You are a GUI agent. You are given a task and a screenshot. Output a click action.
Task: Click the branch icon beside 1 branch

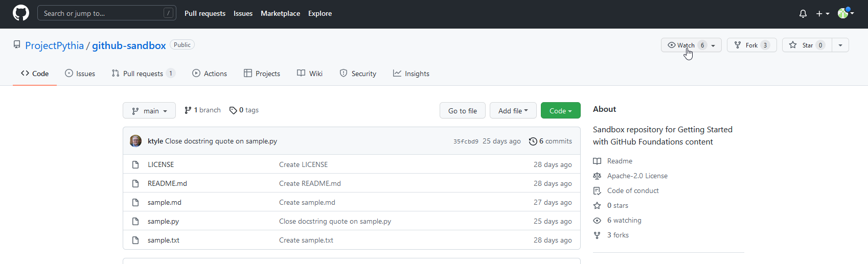[188, 110]
